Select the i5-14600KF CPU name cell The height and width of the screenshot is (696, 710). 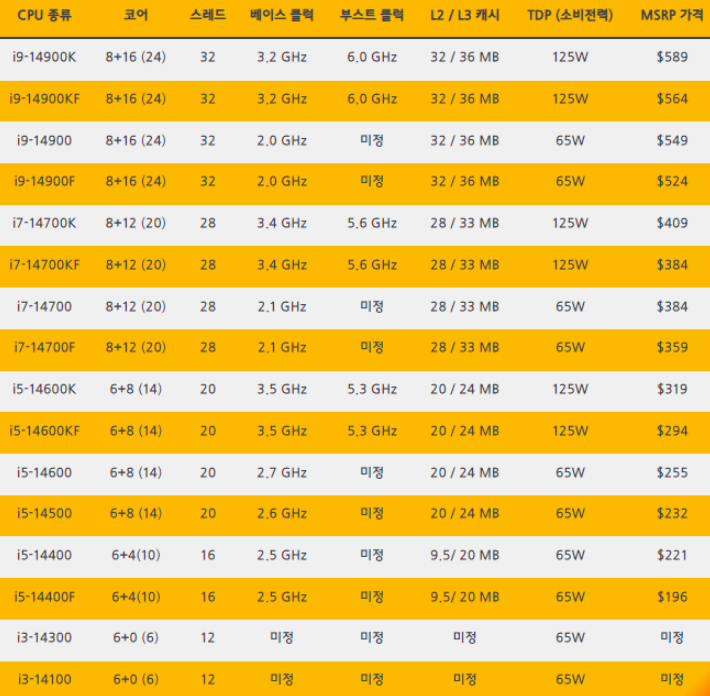point(44,431)
